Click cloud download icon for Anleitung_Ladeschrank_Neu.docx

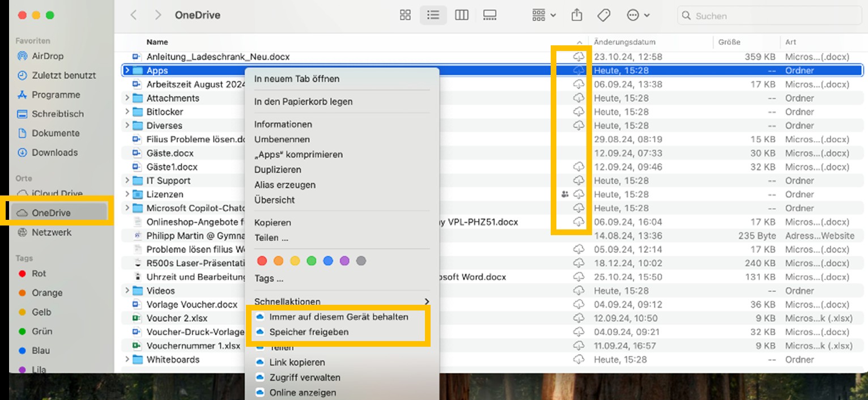click(578, 57)
